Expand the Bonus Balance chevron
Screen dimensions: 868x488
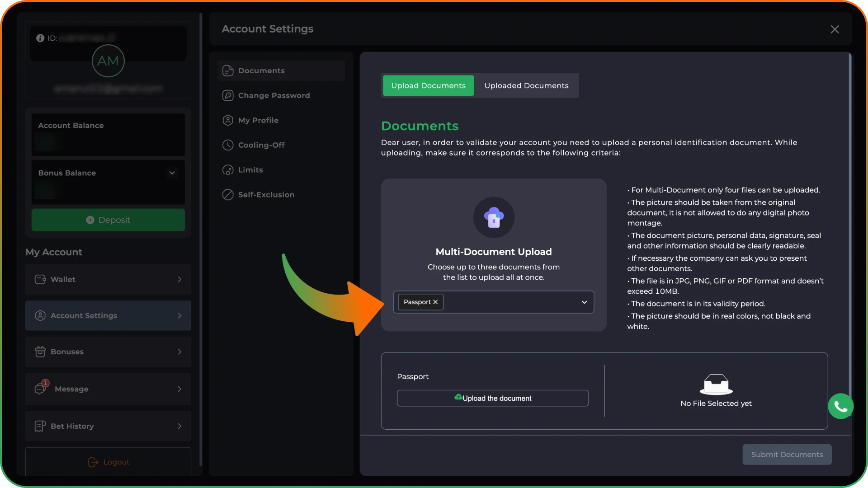pos(172,173)
